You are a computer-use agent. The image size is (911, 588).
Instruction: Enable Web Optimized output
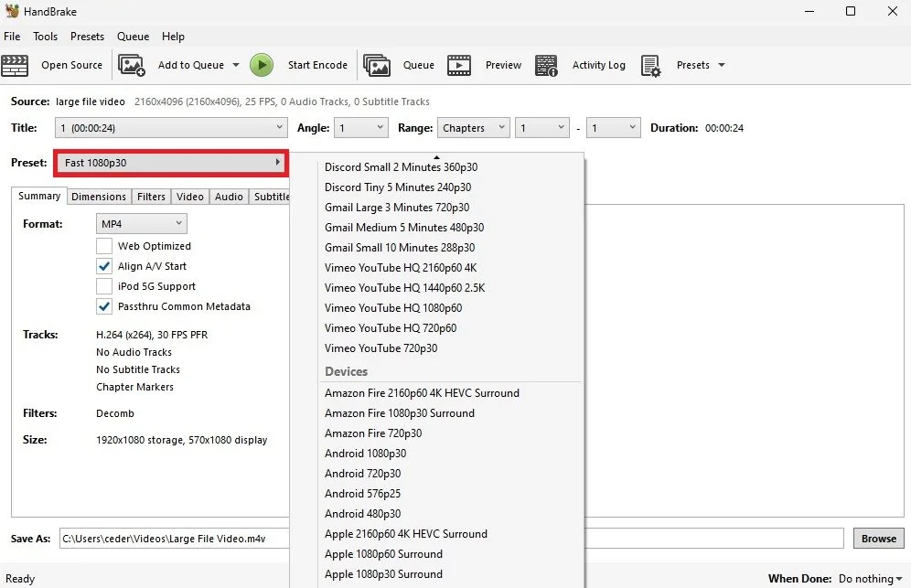(105, 247)
